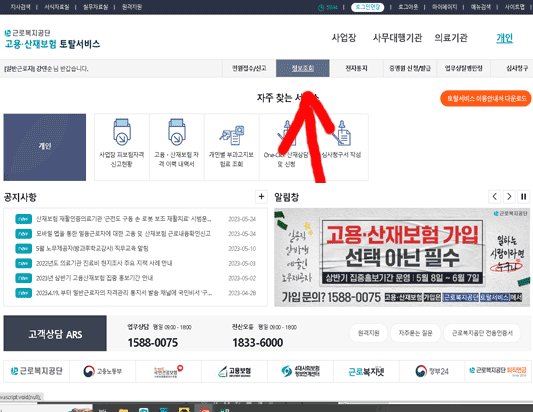
Task: Click the 고객상담 ARS panel
Action: [x=55, y=333]
